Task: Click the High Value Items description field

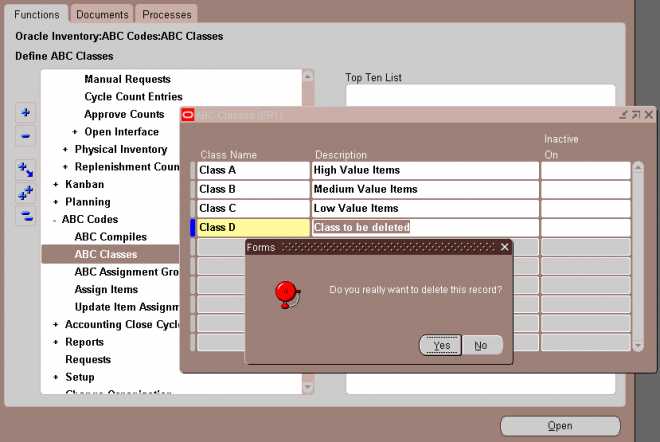Action: (x=425, y=170)
